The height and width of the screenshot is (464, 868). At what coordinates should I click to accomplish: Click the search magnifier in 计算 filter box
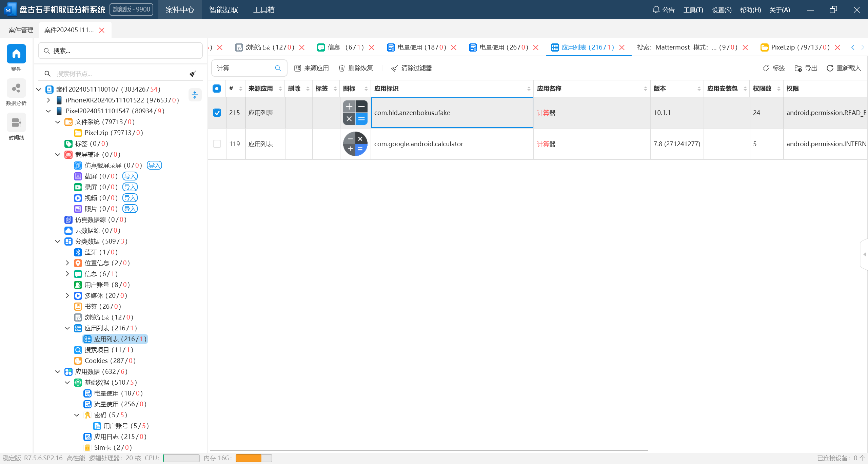(278, 68)
